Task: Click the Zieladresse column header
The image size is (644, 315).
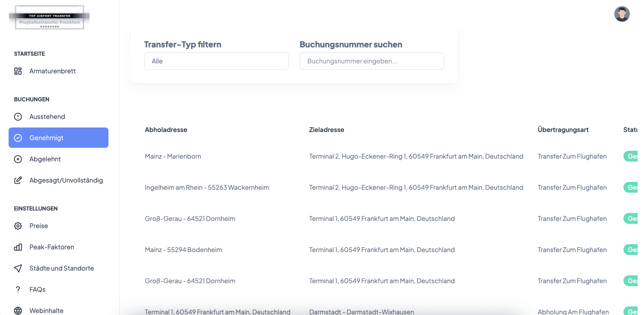Action: [x=326, y=130]
